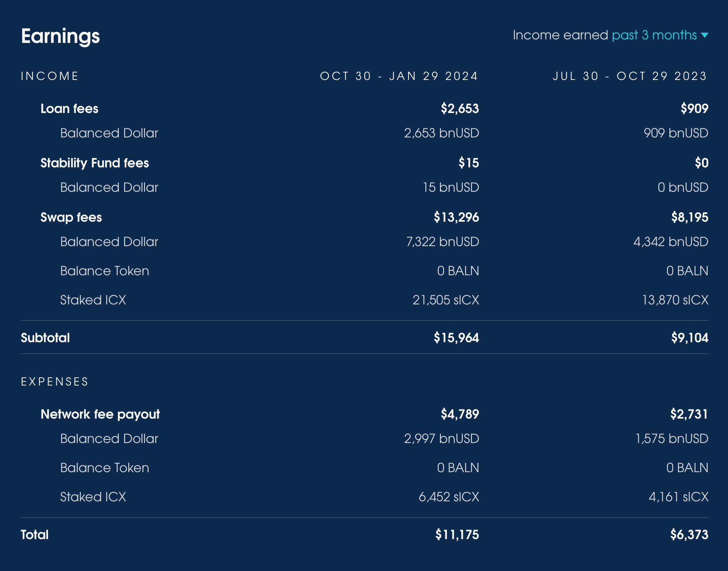Image resolution: width=728 pixels, height=571 pixels.
Task: Click the Earnings heading
Action: 61,36
